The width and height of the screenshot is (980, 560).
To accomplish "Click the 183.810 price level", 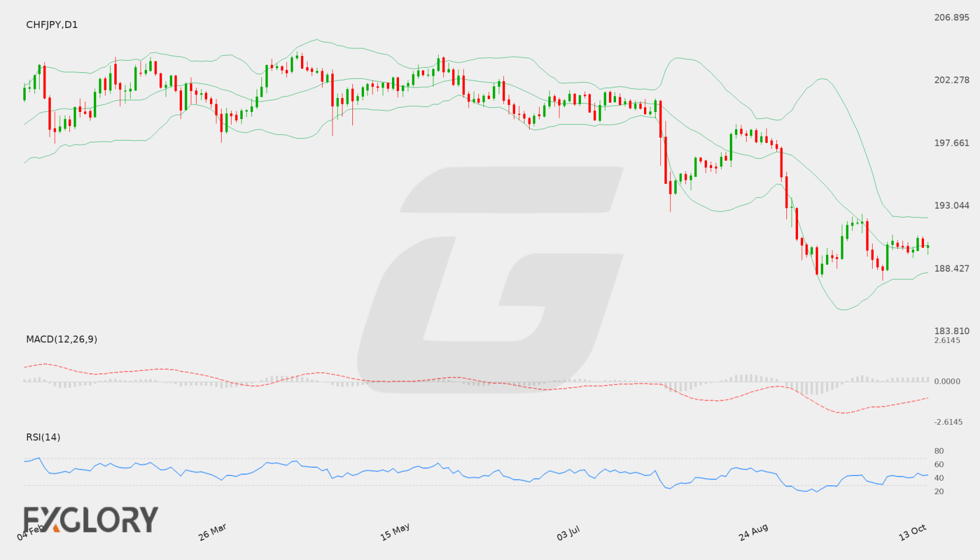I will (951, 331).
